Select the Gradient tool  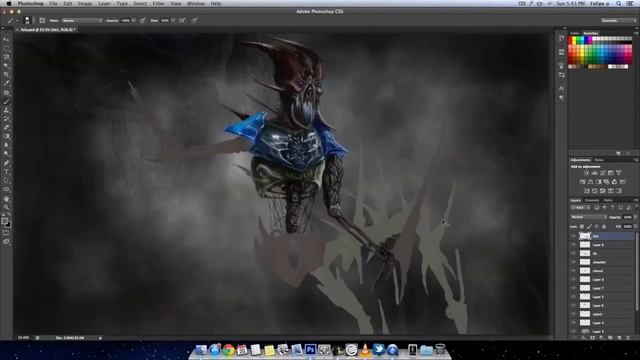coord(6,136)
